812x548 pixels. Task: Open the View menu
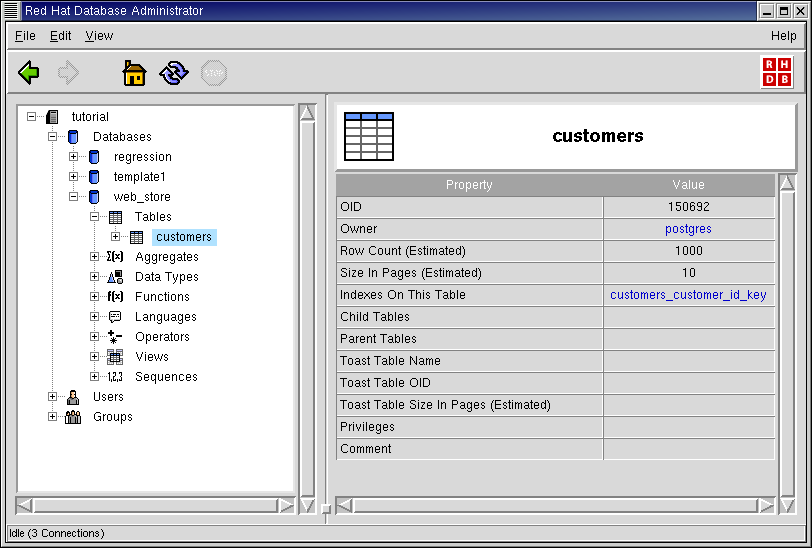point(99,36)
